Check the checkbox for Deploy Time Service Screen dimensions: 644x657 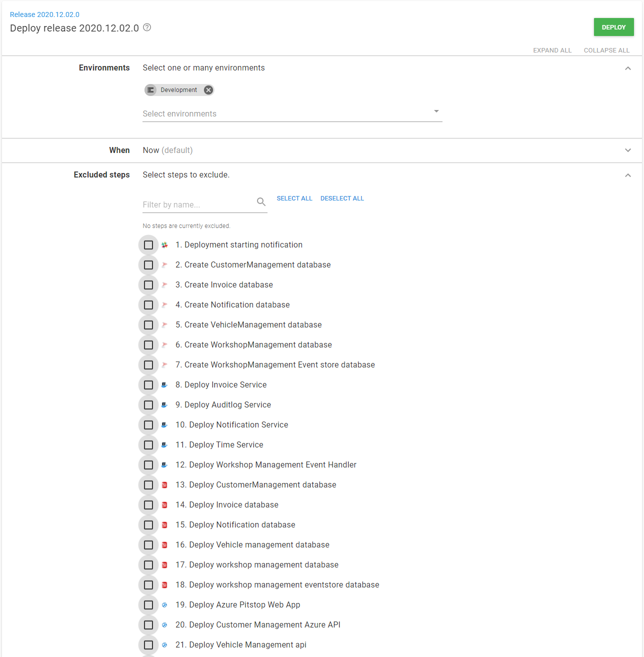(x=148, y=444)
